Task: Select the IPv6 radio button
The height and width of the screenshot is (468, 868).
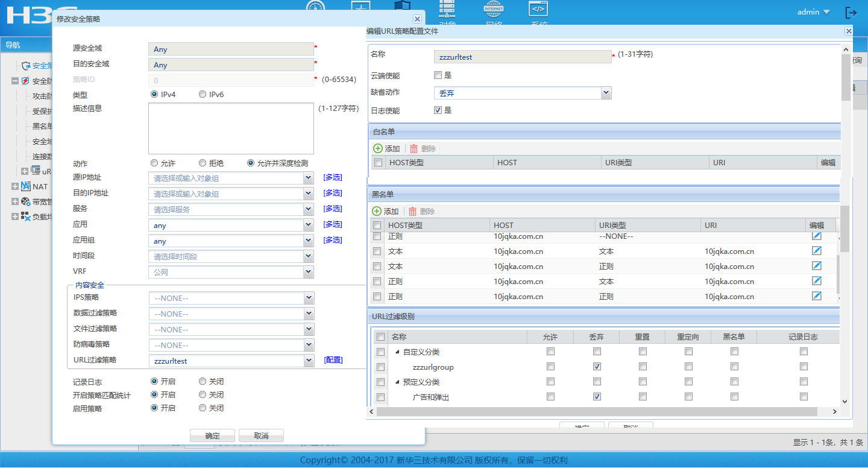Action: click(x=203, y=95)
